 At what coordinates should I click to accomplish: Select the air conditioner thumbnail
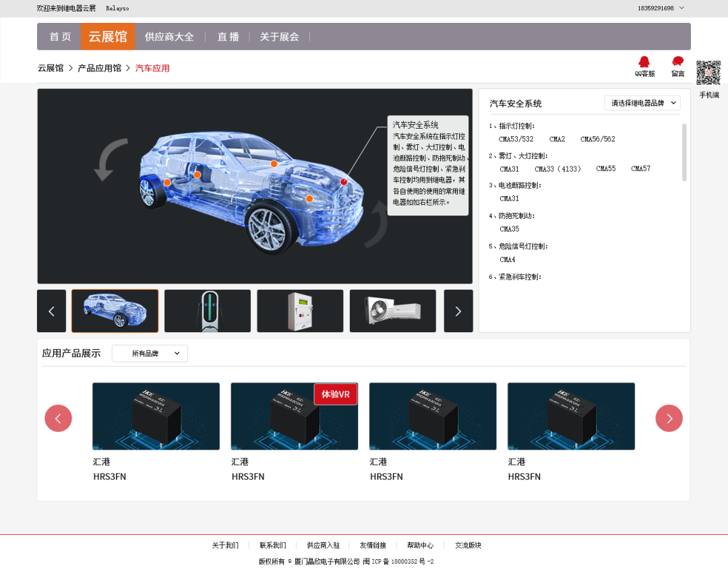393,311
